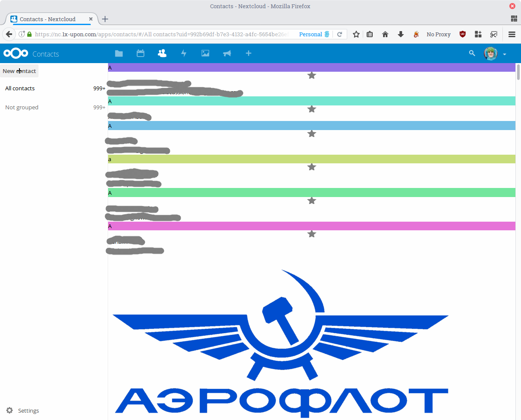521x420 pixels.
Task: Click the tab groups grid icon
Action: pos(514,19)
